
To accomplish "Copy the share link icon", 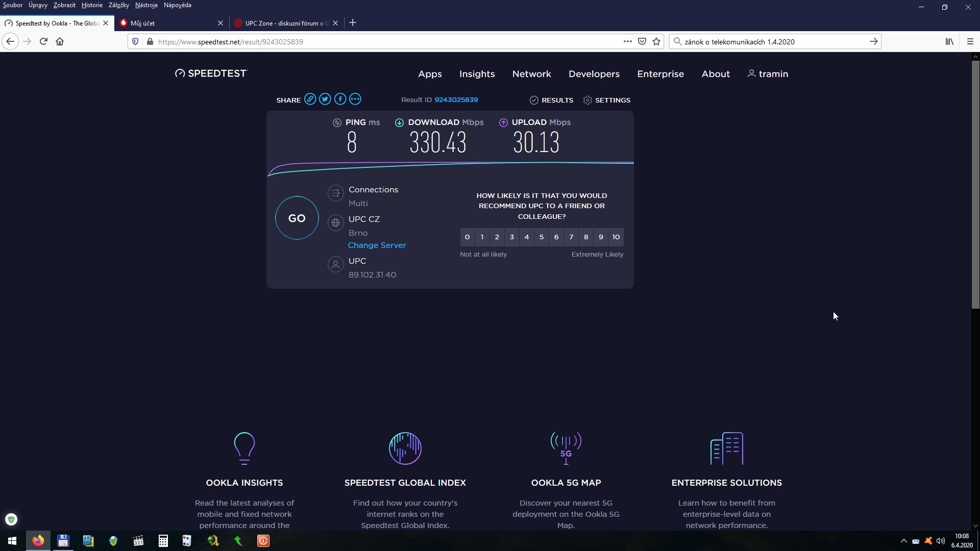I will pos(310,99).
